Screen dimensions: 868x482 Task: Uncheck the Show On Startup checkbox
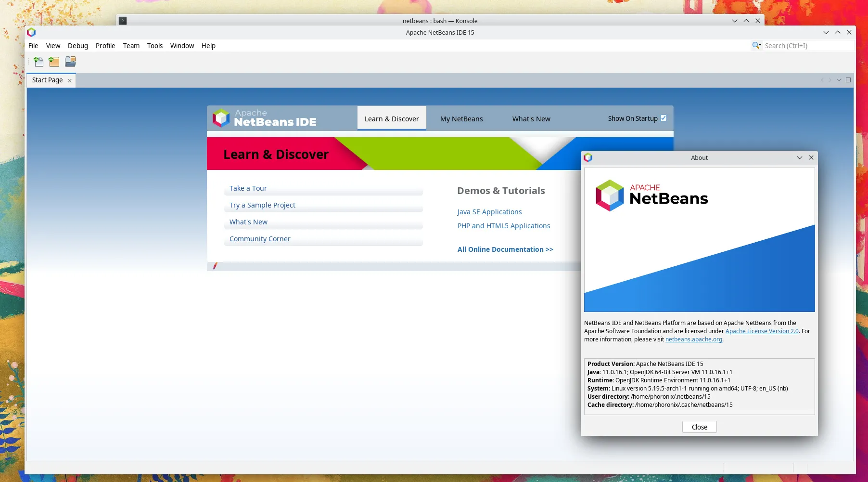click(664, 117)
